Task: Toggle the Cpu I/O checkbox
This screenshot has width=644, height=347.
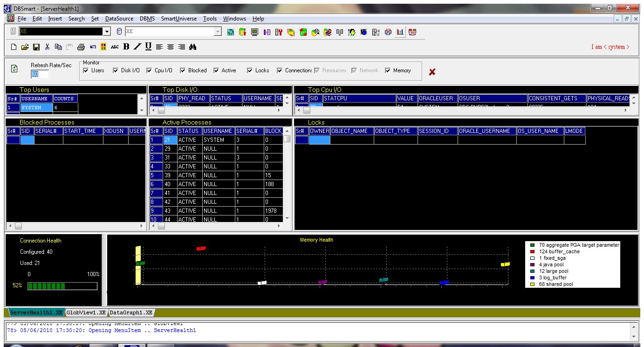Action: click(x=149, y=70)
